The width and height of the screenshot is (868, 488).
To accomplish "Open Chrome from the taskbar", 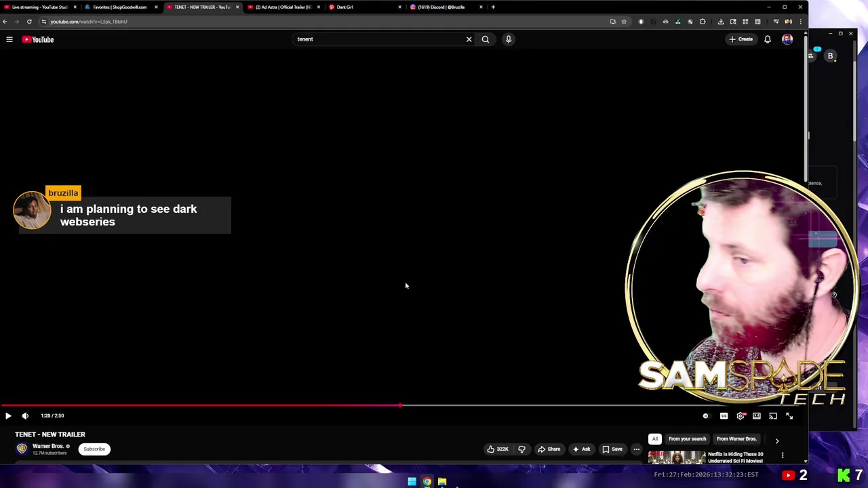I will pos(427,482).
